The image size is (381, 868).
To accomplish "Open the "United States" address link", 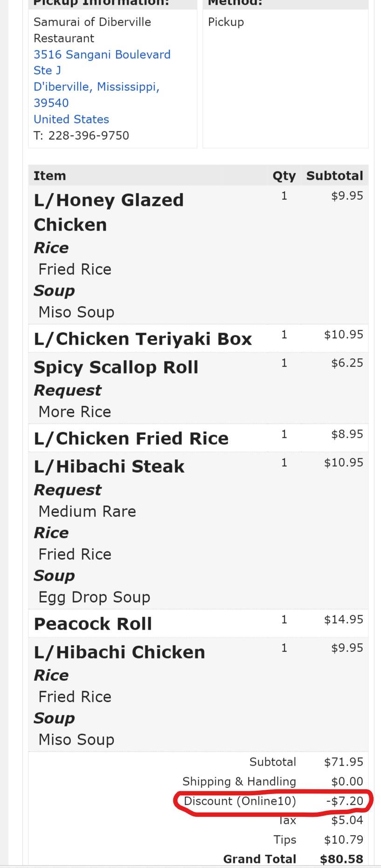I will pyautogui.click(x=71, y=119).
